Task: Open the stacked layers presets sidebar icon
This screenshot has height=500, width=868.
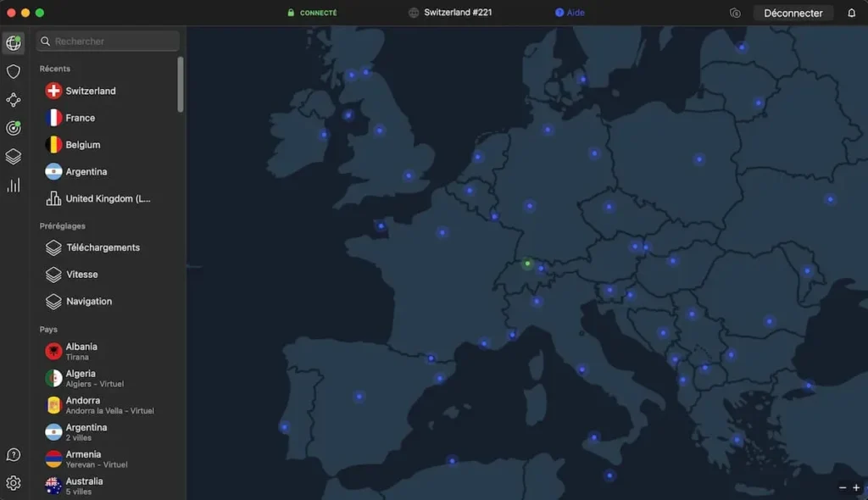Action: tap(14, 157)
